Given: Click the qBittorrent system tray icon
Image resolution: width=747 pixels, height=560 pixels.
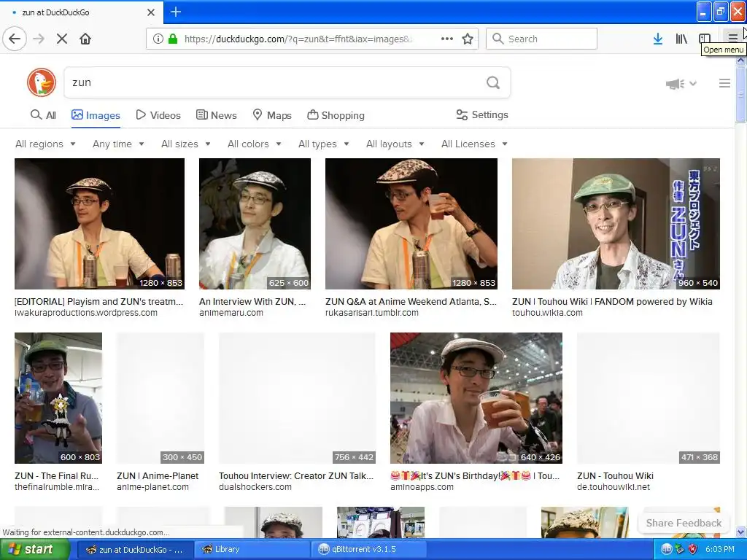Looking at the screenshot, I should point(666,549).
